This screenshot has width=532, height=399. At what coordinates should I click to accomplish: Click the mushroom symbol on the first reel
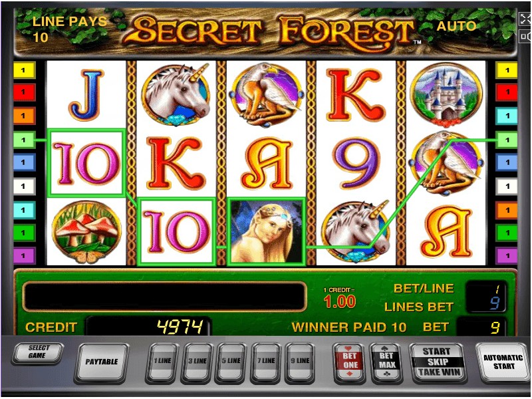[86, 231]
